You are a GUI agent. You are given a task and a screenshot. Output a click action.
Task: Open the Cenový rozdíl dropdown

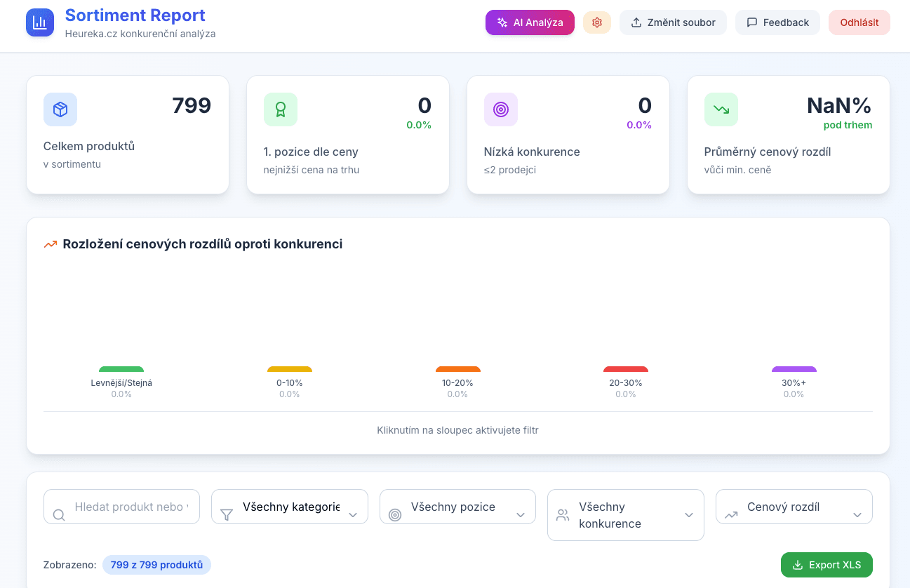794,506
